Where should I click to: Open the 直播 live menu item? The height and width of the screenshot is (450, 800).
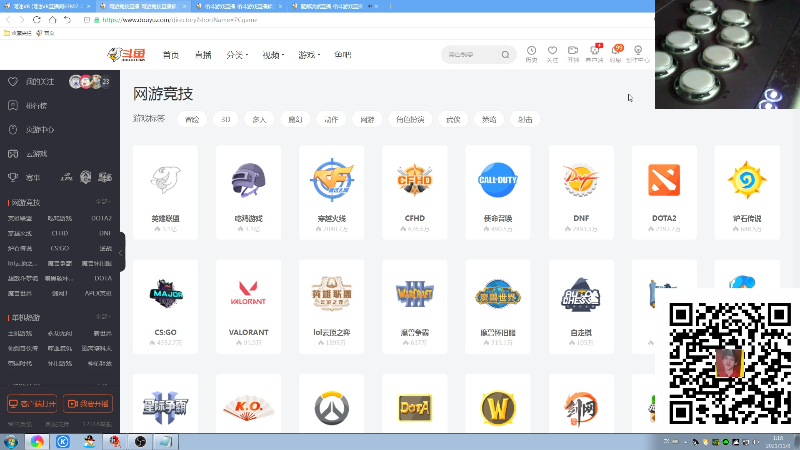(x=203, y=55)
